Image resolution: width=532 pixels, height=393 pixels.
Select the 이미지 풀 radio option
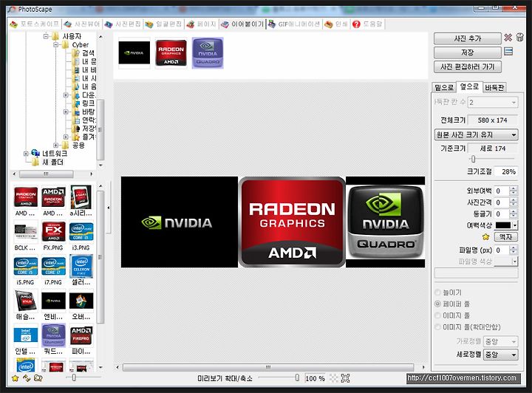pos(437,315)
